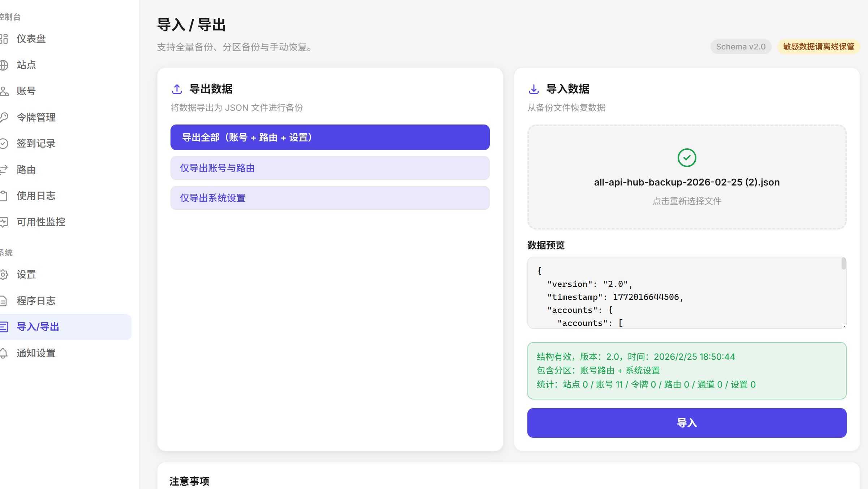Click the Schema v2.0 badge
Screen dimensions: 868x489
pos(740,47)
